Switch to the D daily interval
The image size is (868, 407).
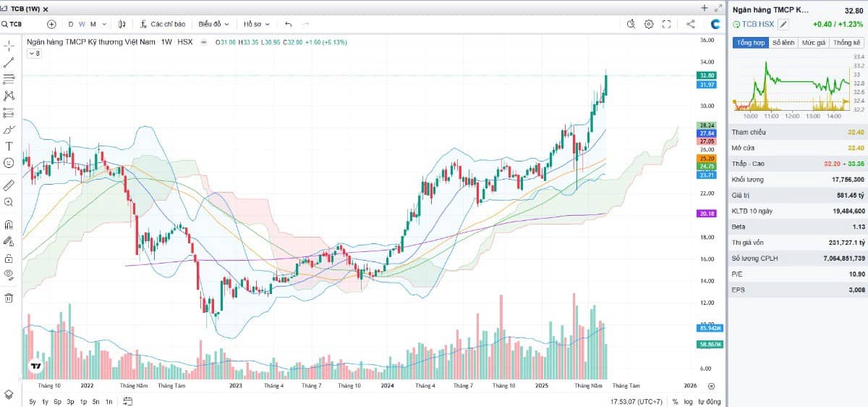(71, 24)
